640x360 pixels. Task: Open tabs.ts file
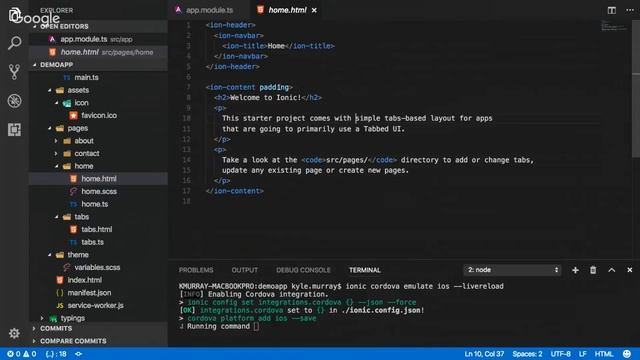tap(92, 242)
